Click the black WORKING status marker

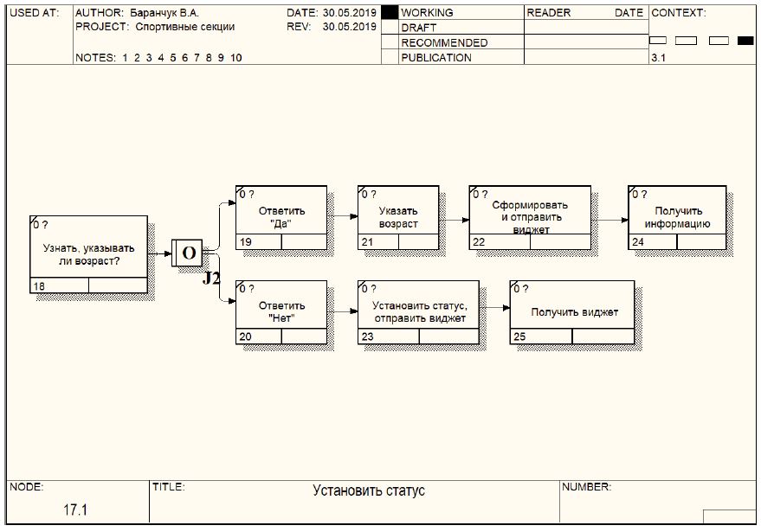pos(389,13)
